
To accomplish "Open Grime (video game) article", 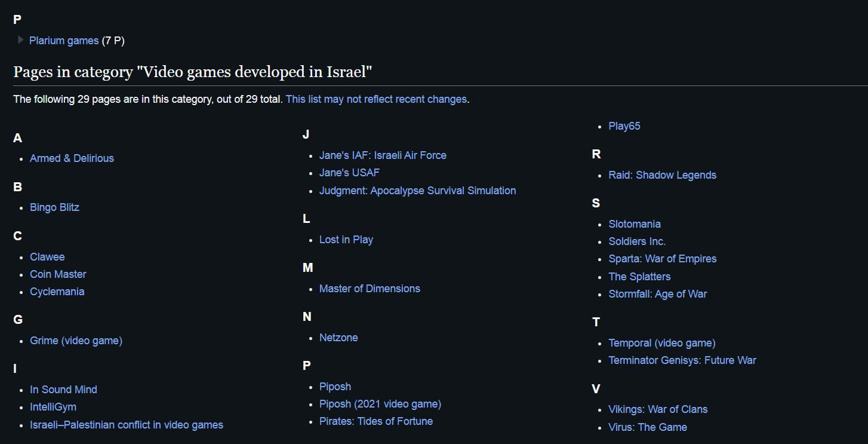I will coord(76,341).
